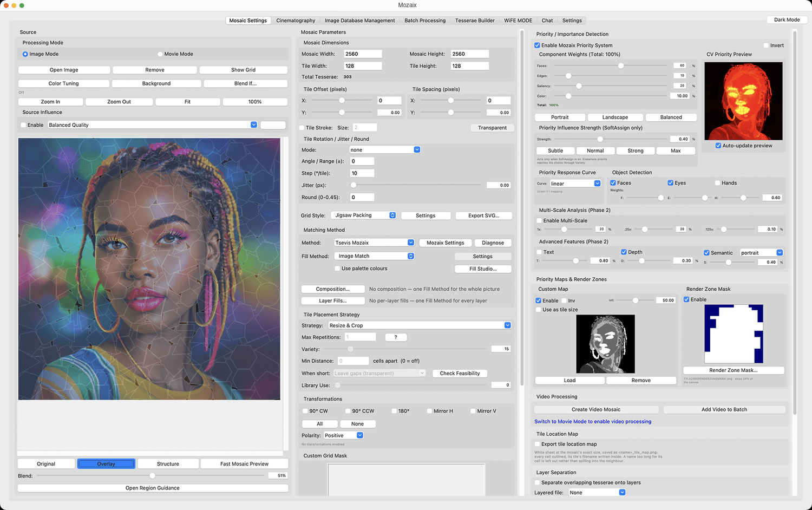
Task: Click the Dark Mode button
Action: 787,19
